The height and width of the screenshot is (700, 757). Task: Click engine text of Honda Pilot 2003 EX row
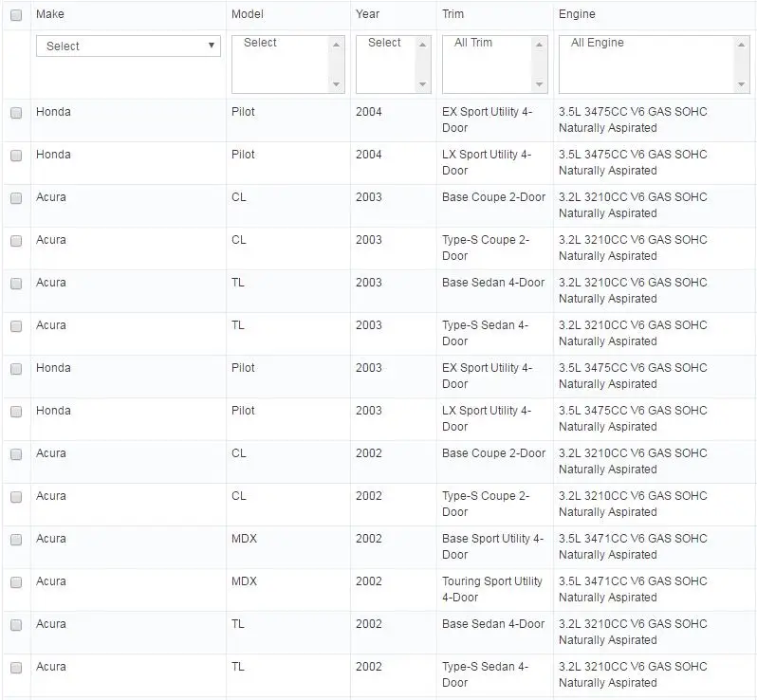[633, 376]
